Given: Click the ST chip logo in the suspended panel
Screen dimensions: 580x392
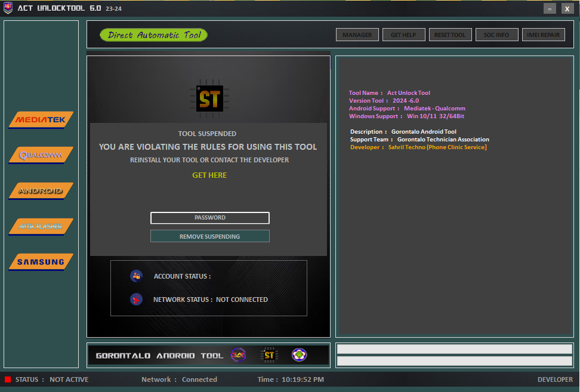Looking at the screenshot, I should pyautogui.click(x=209, y=99).
